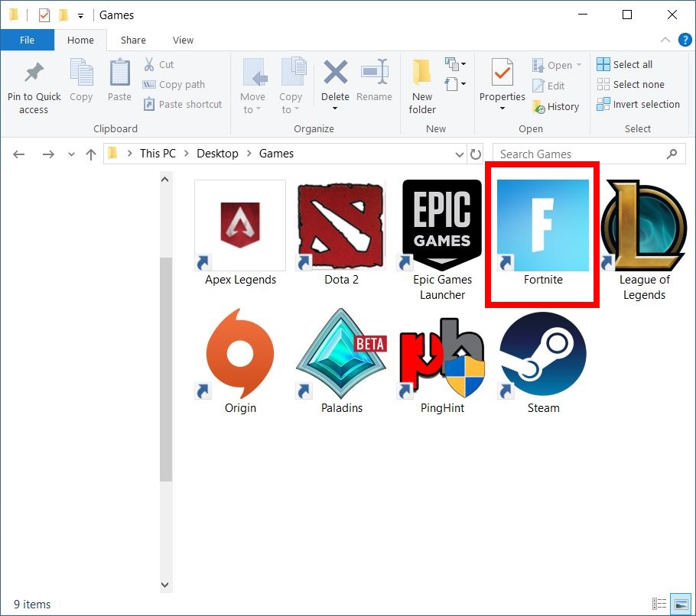Open Explorer Help question mark
The image size is (696, 616).
click(685, 40)
